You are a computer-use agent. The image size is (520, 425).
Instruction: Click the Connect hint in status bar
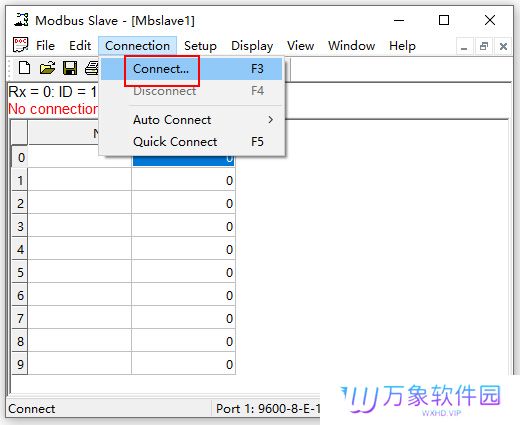pos(32,409)
